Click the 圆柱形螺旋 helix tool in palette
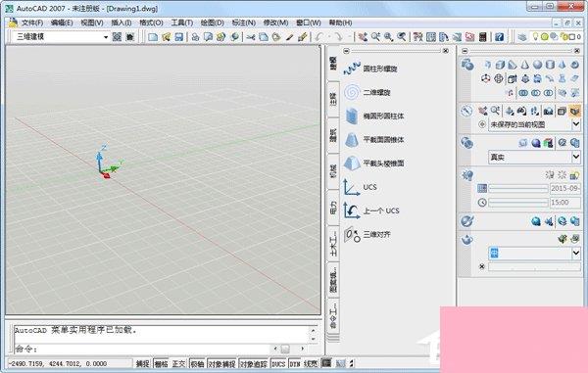This screenshot has height=373, width=588. [x=370, y=69]
